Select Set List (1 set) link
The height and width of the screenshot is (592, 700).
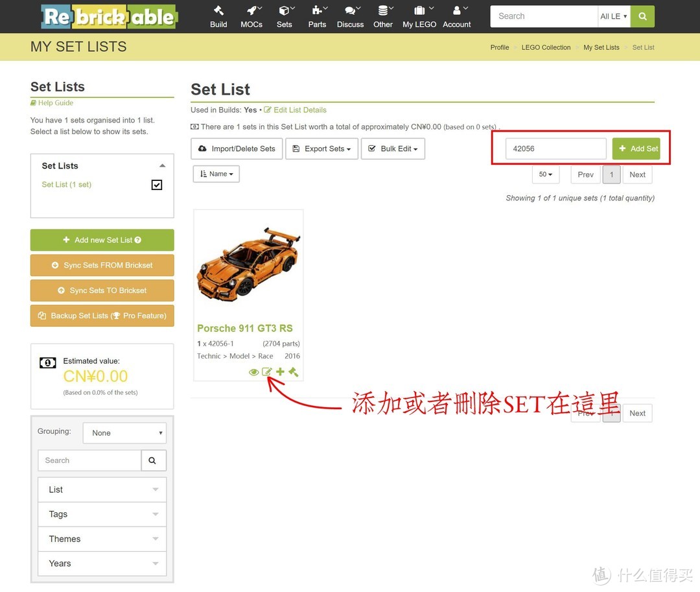[67, 184]
